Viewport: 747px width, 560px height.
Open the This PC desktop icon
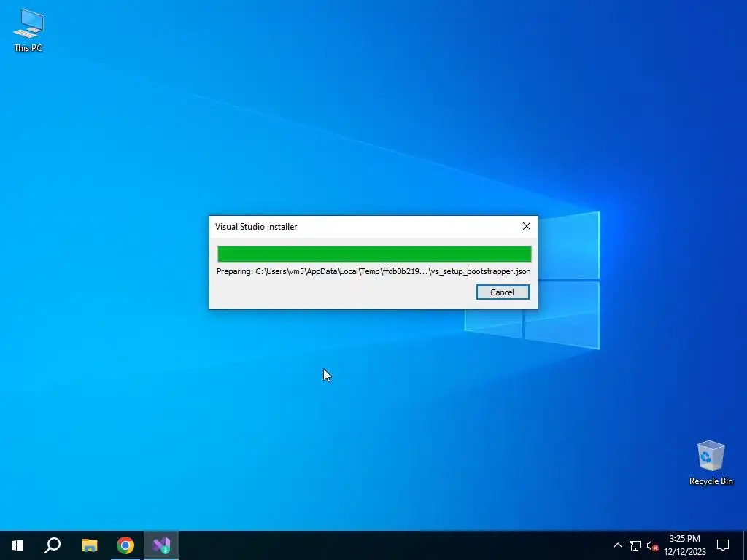point(28,31)
